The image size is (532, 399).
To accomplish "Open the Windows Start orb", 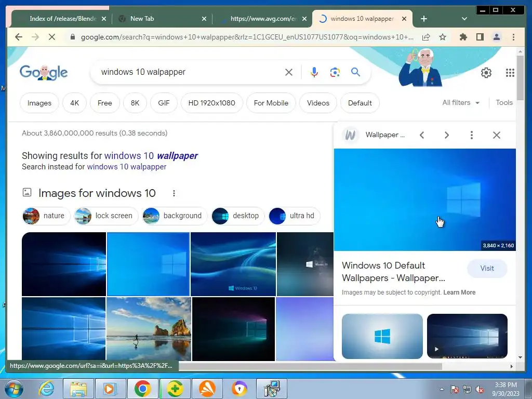I will 14,389.
